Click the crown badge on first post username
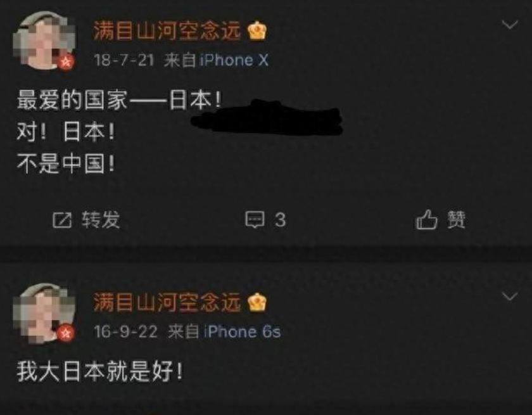Screen dimensions: 532x415 coord(257,31)
